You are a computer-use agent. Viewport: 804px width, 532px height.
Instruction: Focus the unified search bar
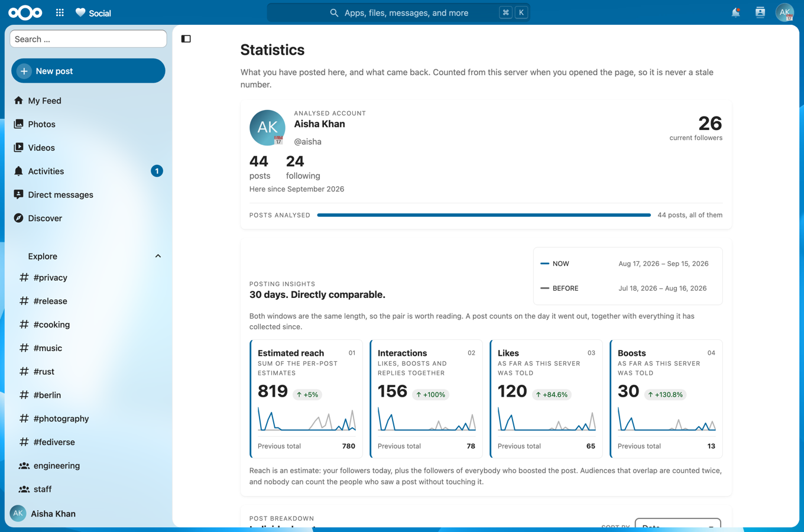[x=398, y=12]
